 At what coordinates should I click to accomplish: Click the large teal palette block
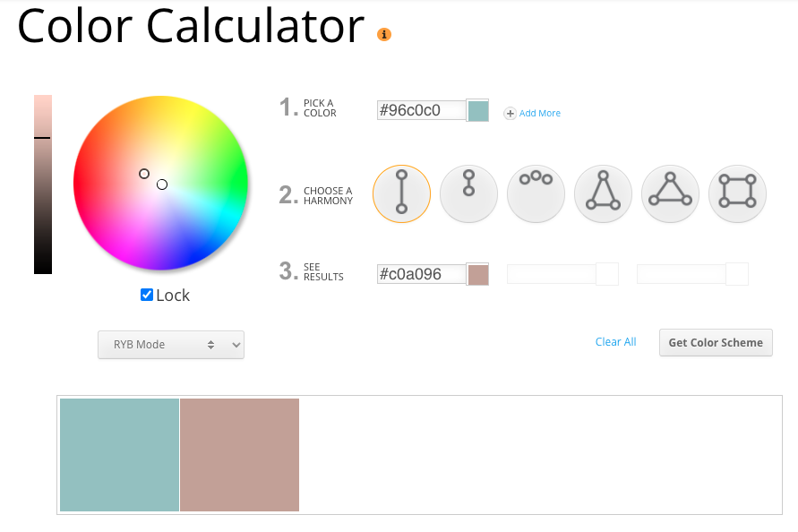pos(120,455)
